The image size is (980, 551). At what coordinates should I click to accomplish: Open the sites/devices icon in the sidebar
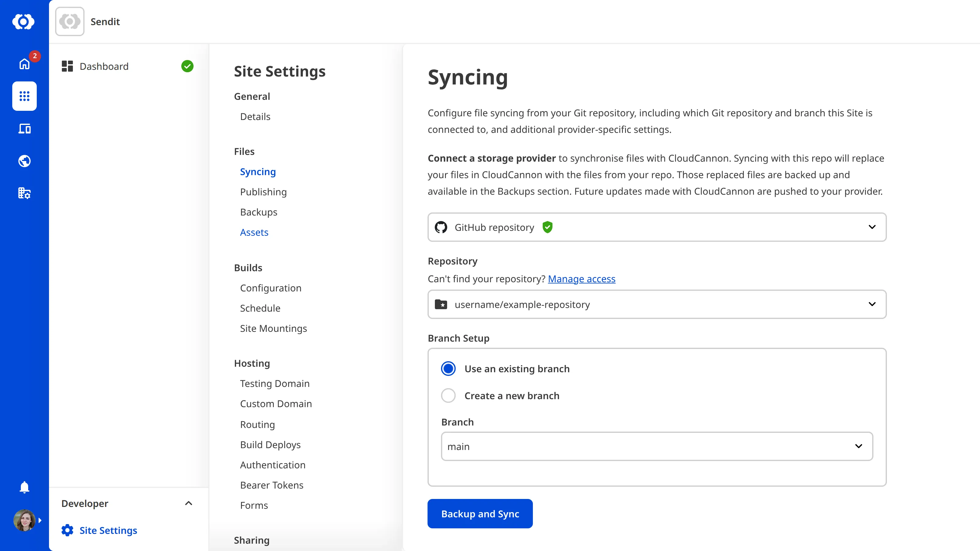(x=24, y=129)
